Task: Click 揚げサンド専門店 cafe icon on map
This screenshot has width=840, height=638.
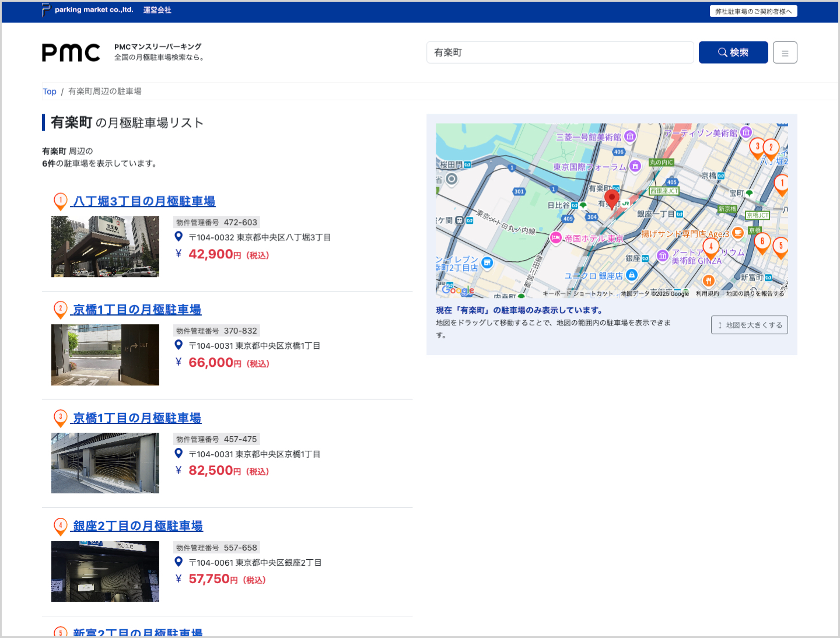Action: [738, 233]
